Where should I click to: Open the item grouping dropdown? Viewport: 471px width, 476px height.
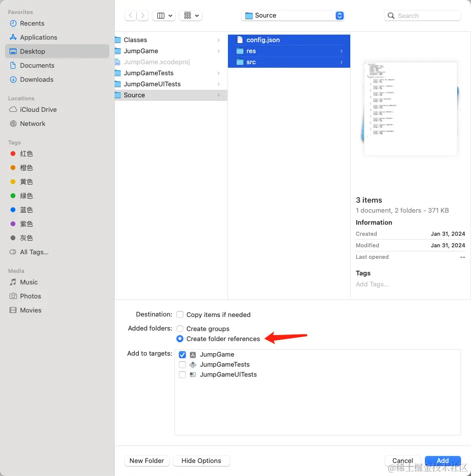pos(191,16)
